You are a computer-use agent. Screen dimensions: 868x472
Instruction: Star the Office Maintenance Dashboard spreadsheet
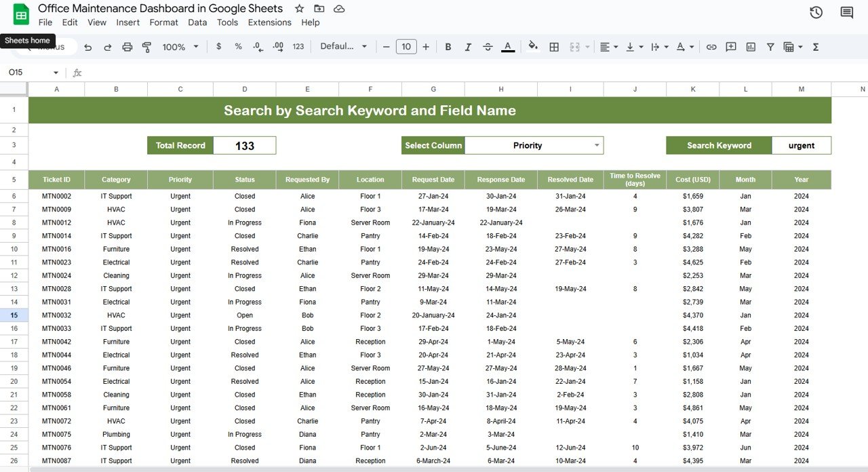(x=299, y=8)
